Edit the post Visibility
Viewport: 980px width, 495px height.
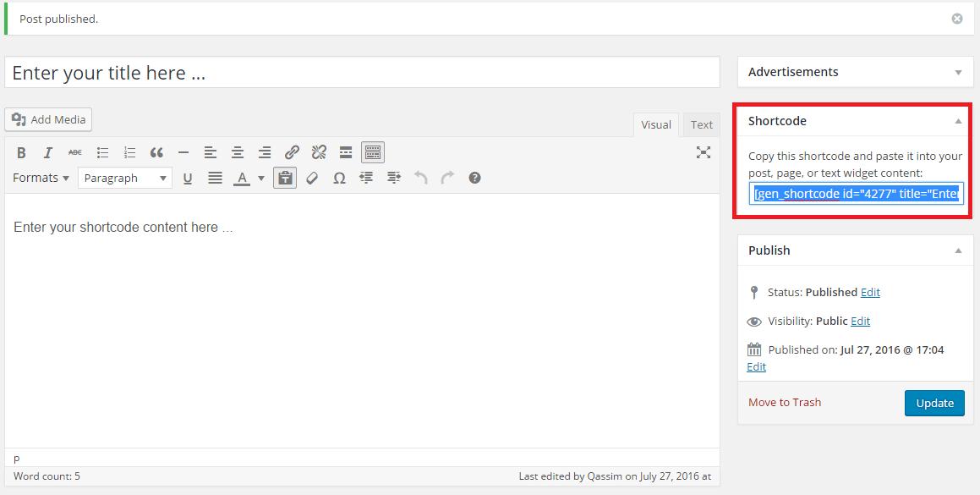click(860, 321)
